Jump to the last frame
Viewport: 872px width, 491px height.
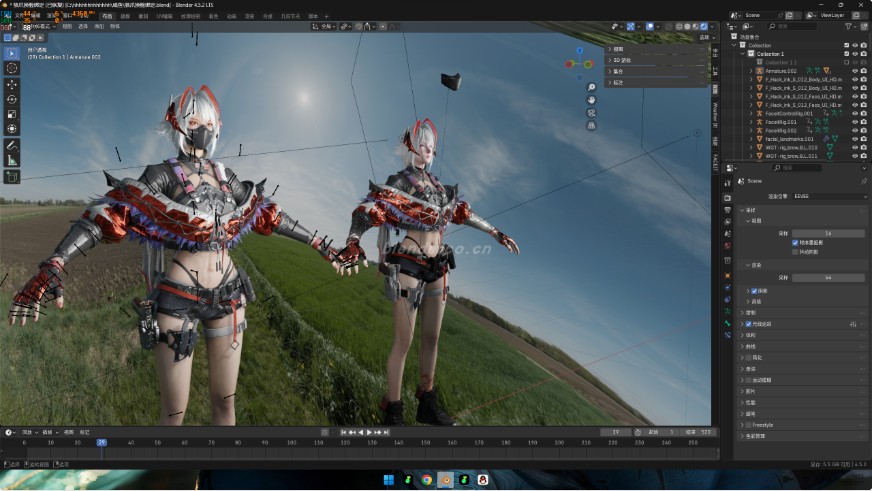coord(387,432)
